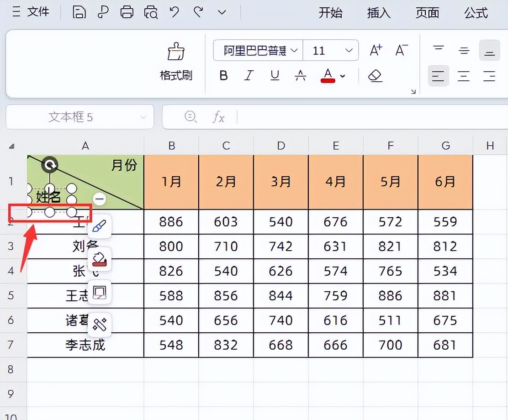Expand the Name Box dropdown arrow

tap(144, 117)
